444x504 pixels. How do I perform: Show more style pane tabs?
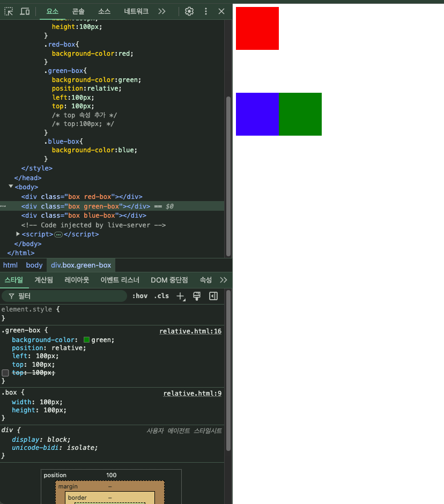224,280
